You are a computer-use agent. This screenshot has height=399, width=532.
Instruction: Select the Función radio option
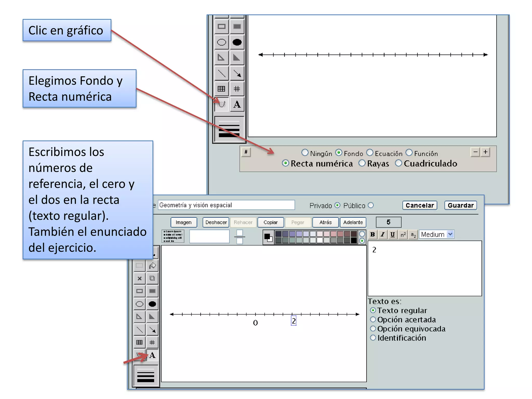(409, 153)
